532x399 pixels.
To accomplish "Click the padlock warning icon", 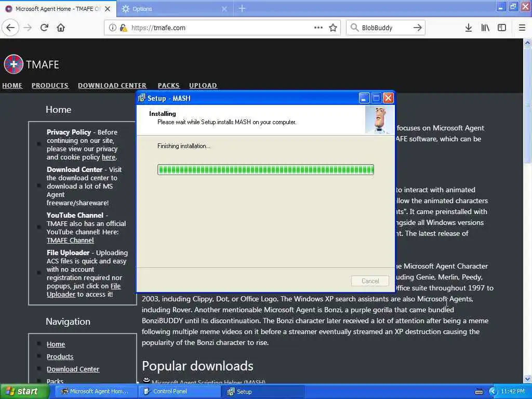I will (x=123, y=28).
